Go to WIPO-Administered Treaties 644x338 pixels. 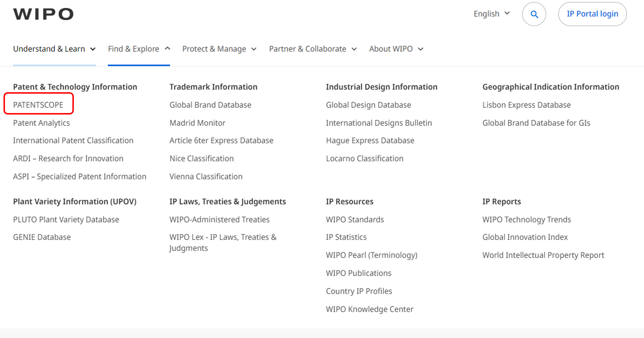(219, 219)
